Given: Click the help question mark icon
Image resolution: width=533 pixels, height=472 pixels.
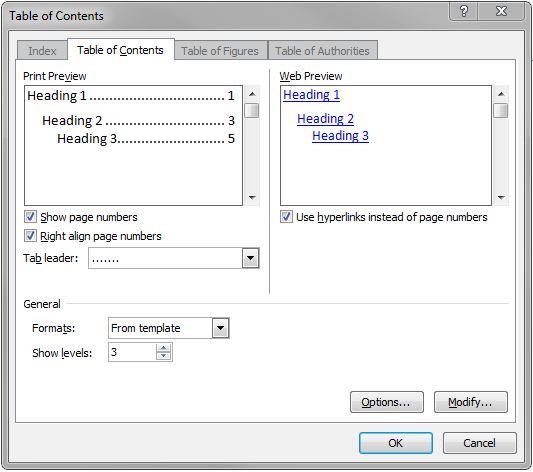Looking at the screenshot, I should pos(464,12).
